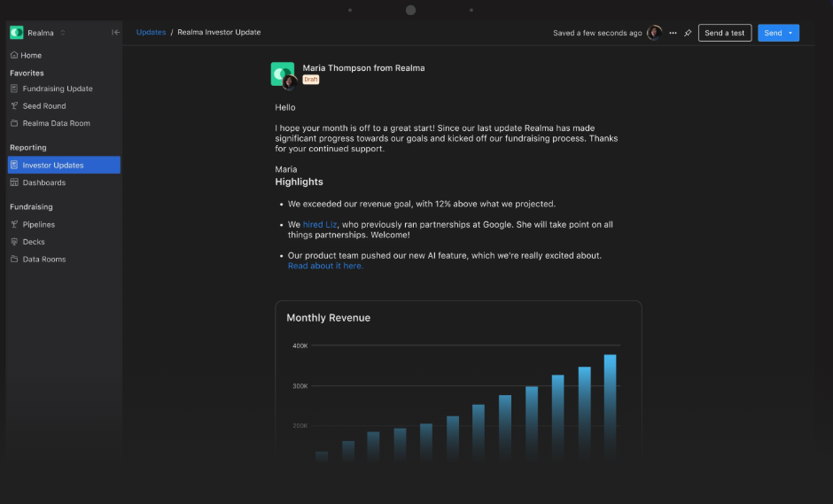Click the Fundraising Update document icon
This screenshot has height=504, width=833.
coord(14,89)
